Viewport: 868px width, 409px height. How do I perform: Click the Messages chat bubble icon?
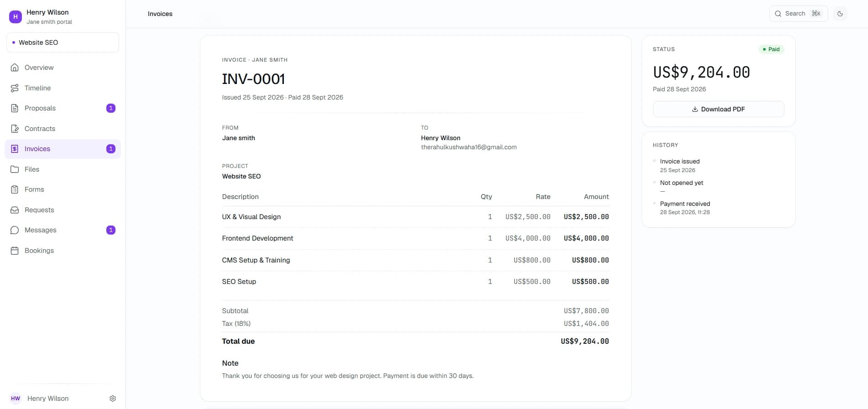point(15,230)
